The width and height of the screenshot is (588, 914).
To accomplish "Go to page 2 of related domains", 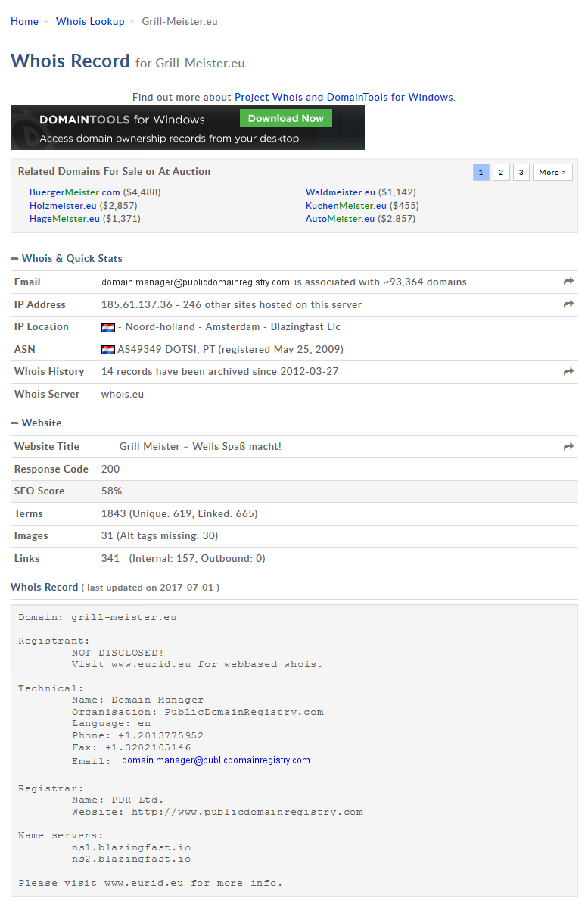I will click(x=501, y=173).
